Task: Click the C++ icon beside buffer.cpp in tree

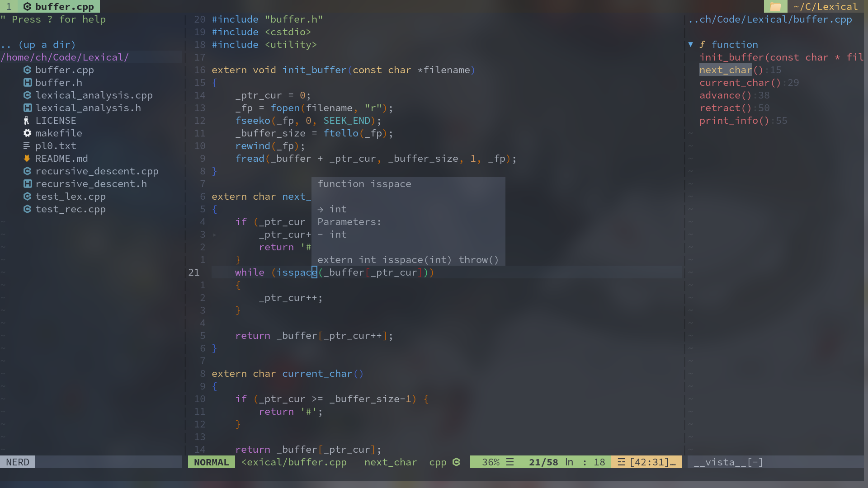Action: click(x=27, y=70)
